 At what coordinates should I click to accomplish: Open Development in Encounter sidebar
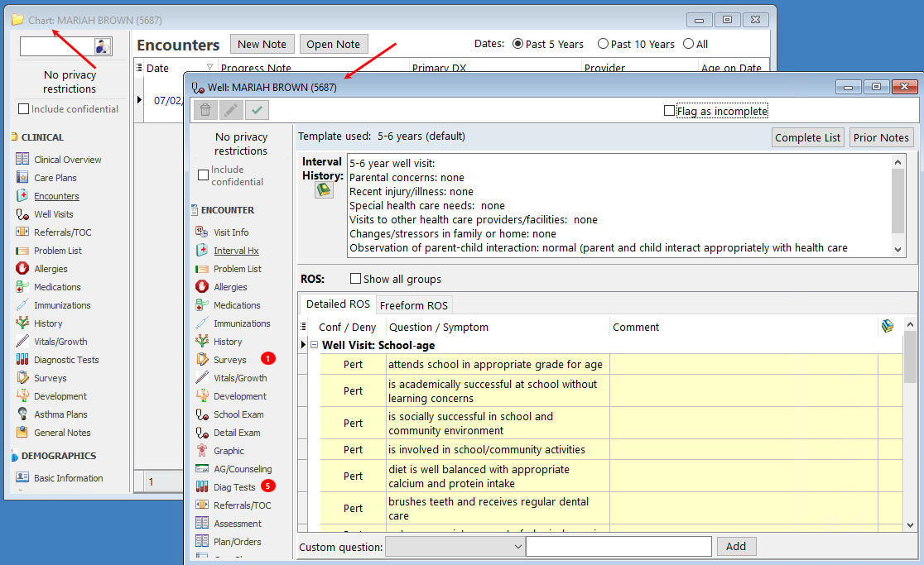click(240, 396)
